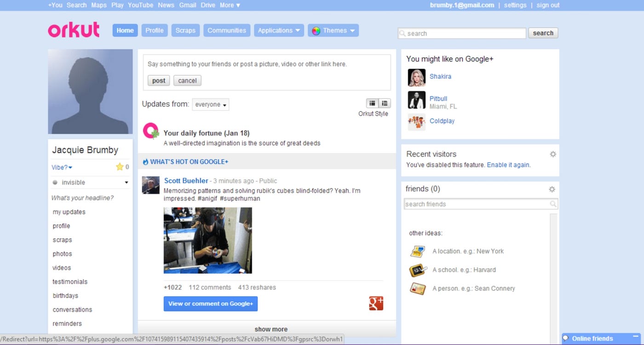The width and height of the screenshot is (644, 345).
Task: Switch to the Communities tab
Action: click(226, 30)
